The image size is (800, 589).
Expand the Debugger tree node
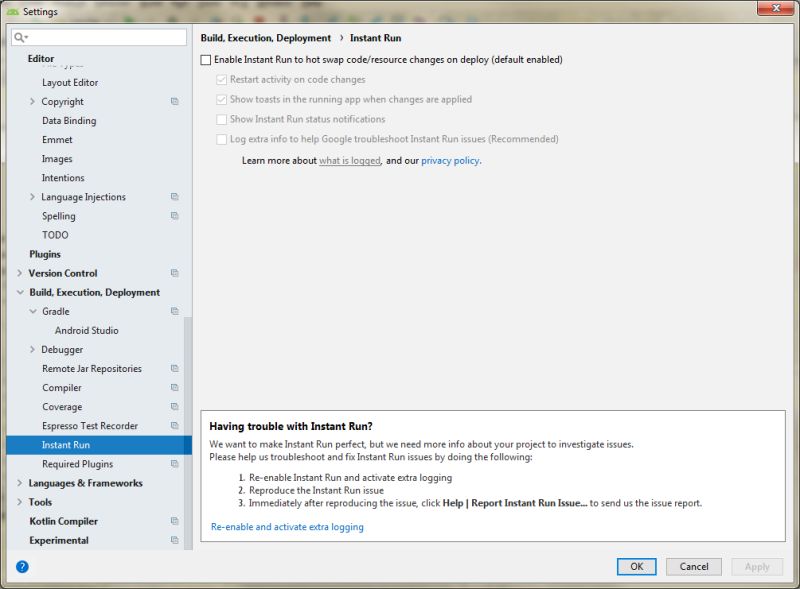tap(32, 349)
